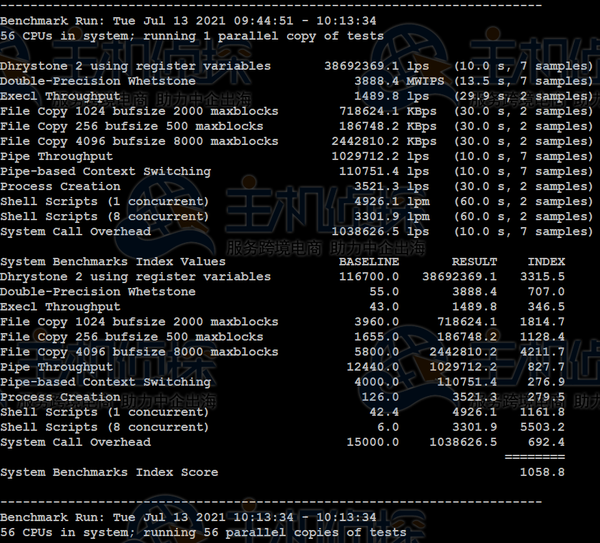Click Pipe Throughput 1029712.2 lps value

click(380, 157)
